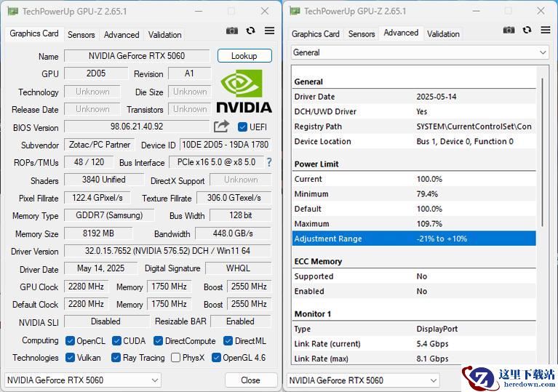Toggle the DirectCompute checkbox
Image resolution: width=558 pixels, height=392 pixels.
pos(158,341)
